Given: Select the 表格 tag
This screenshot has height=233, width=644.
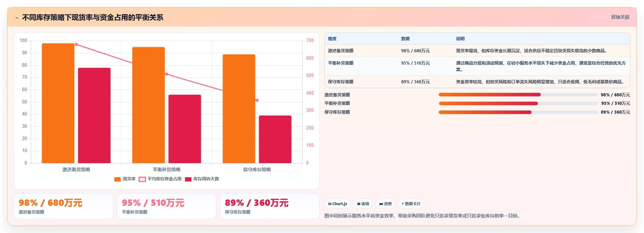Looking at the screenshot, I should (363, 204).
